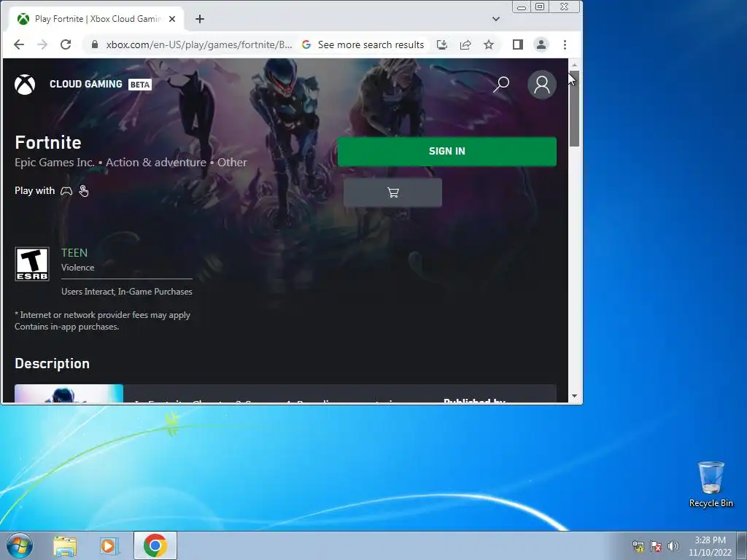Click the Description section heading
The height and width of the screenshot is (560, 747).
pos(52,363)
